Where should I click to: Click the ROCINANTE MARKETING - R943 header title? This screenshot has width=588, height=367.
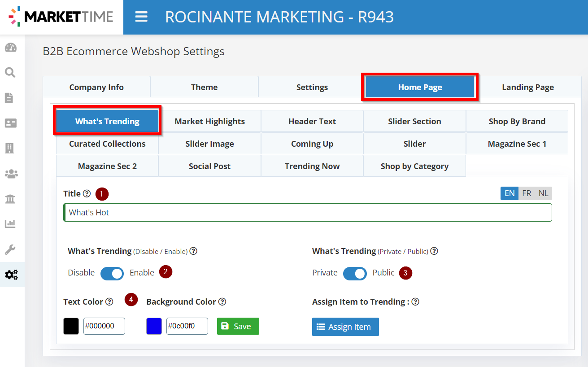pyautogui.click(x=279, y=17)
